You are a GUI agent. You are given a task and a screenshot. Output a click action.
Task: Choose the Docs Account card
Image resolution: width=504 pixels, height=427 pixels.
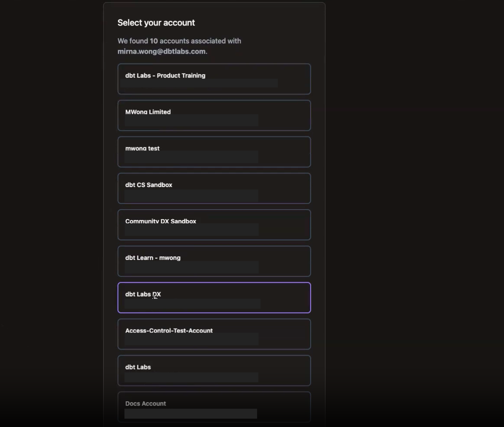(214, 407)
